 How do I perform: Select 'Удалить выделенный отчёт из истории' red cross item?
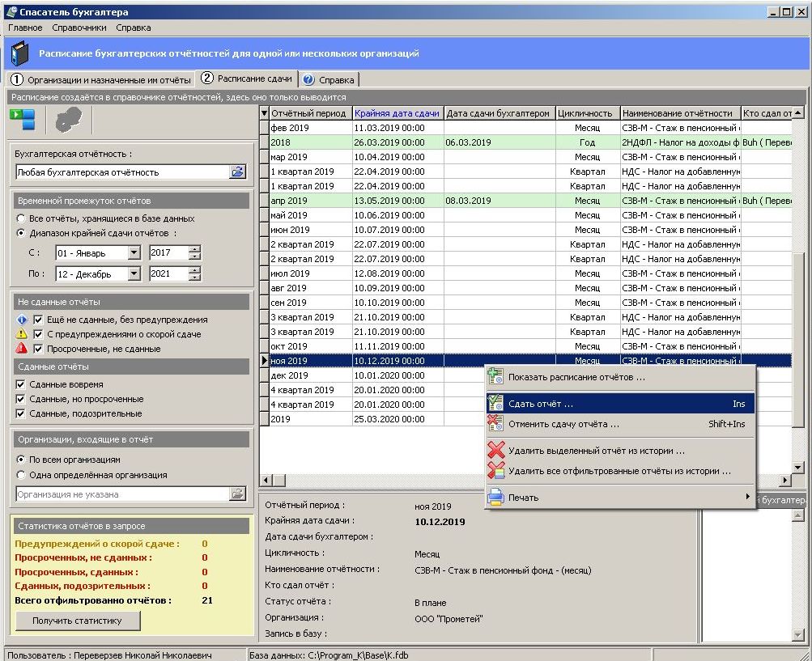point(596,451)
